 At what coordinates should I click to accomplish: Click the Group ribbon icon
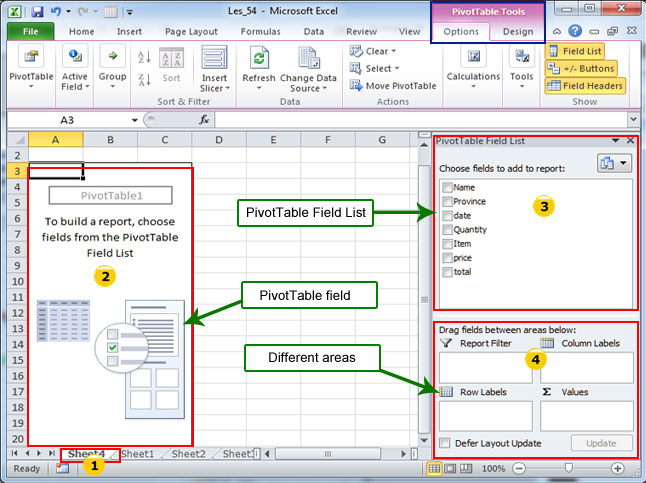(x=112, y=58)
